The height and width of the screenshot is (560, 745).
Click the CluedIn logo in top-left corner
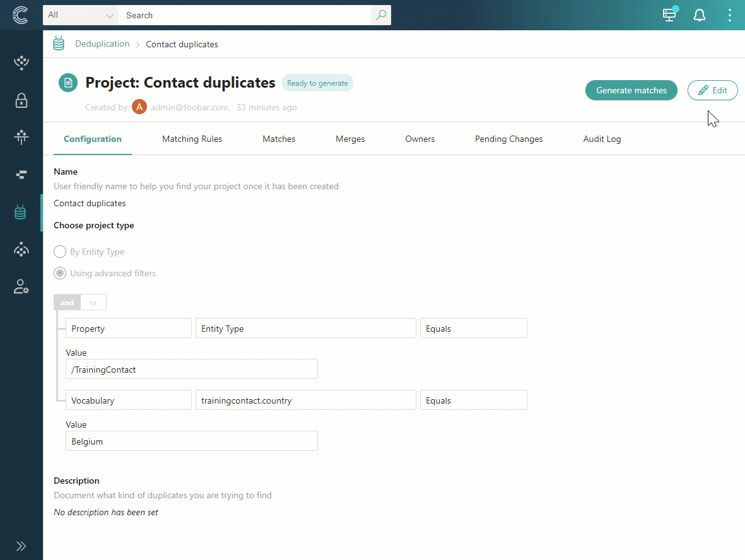coord(20,15)
